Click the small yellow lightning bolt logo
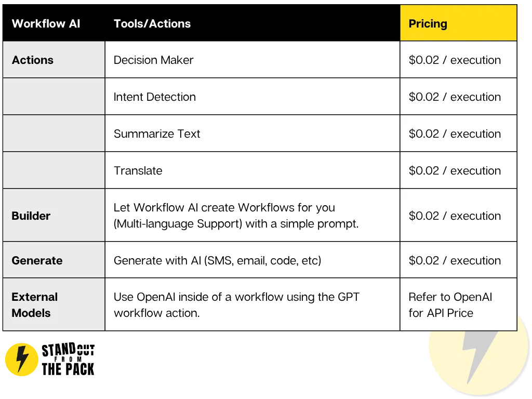 (21, 359)
